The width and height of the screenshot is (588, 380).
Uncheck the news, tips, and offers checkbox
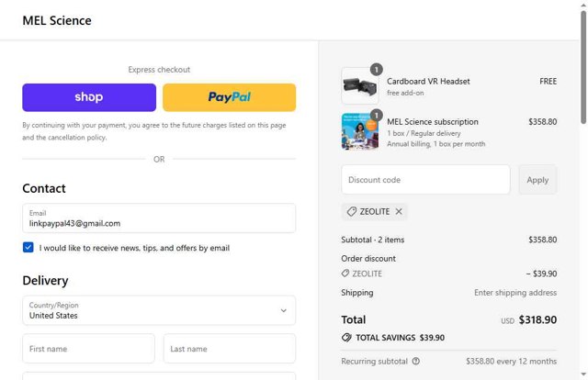click(x=28, y=247)
